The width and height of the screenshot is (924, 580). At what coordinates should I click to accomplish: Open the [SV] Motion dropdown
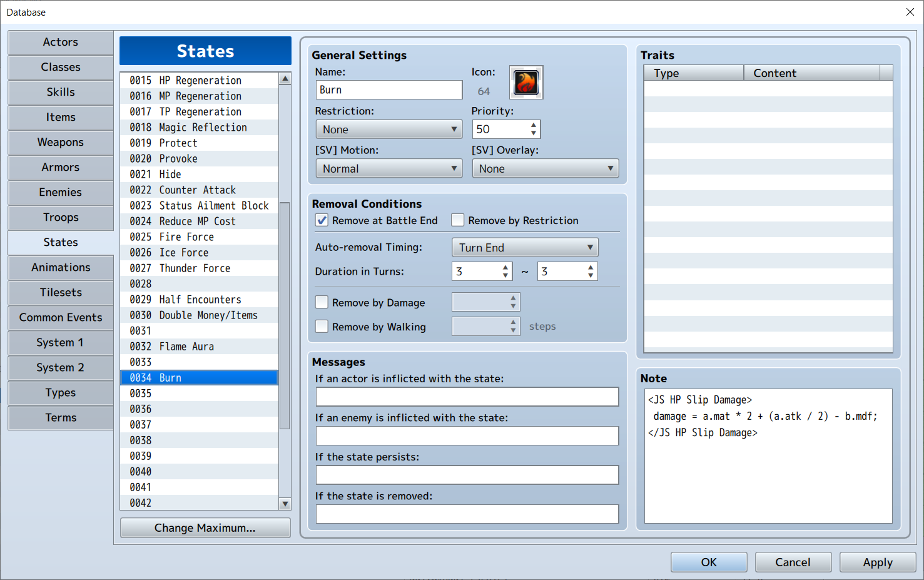click(389, 169)
